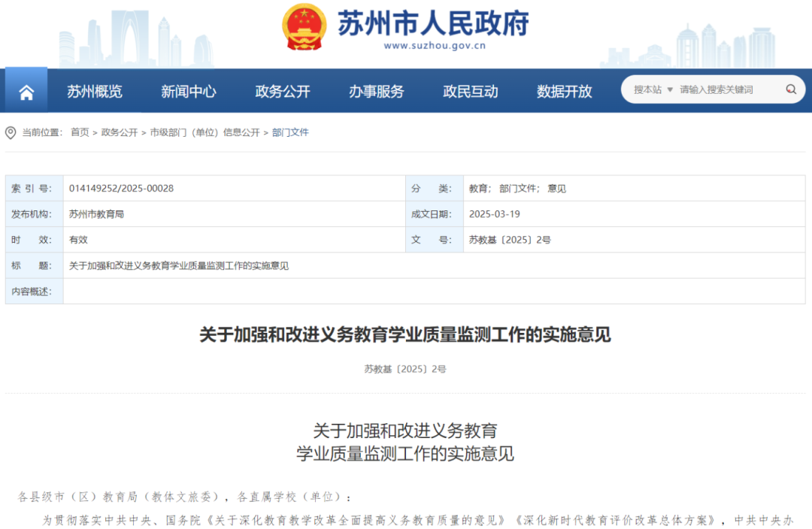The height and width of the screenshot is (529, 812).
Task: Click the national emblem logo
Action: coord(304,27)
